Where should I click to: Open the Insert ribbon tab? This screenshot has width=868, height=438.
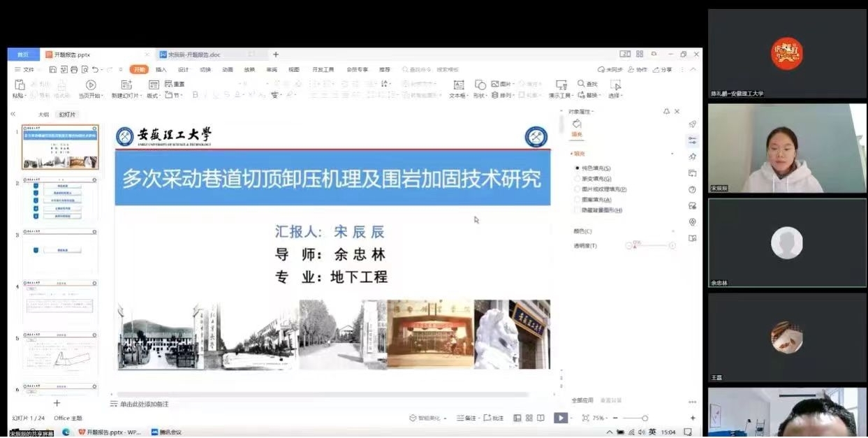pos(161,70)
